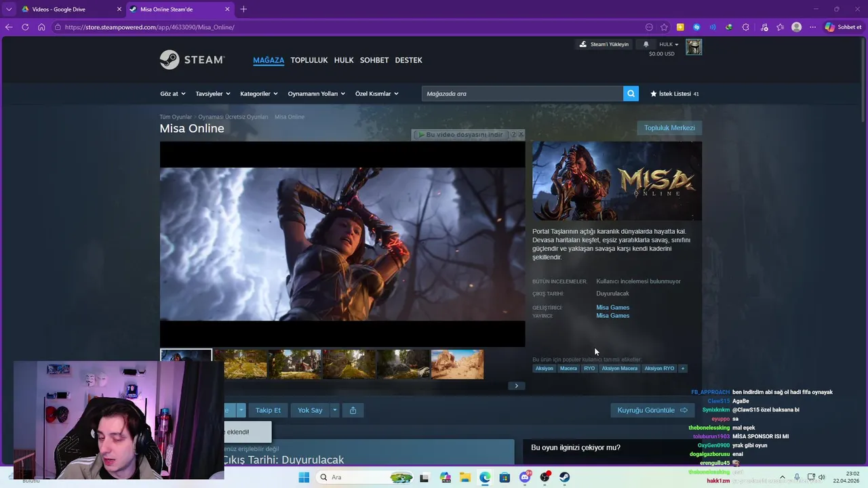The height and width of the screenshot is (488, 868).
Task: Open the HULK account dropdown
Action: (x=669, y=44)
